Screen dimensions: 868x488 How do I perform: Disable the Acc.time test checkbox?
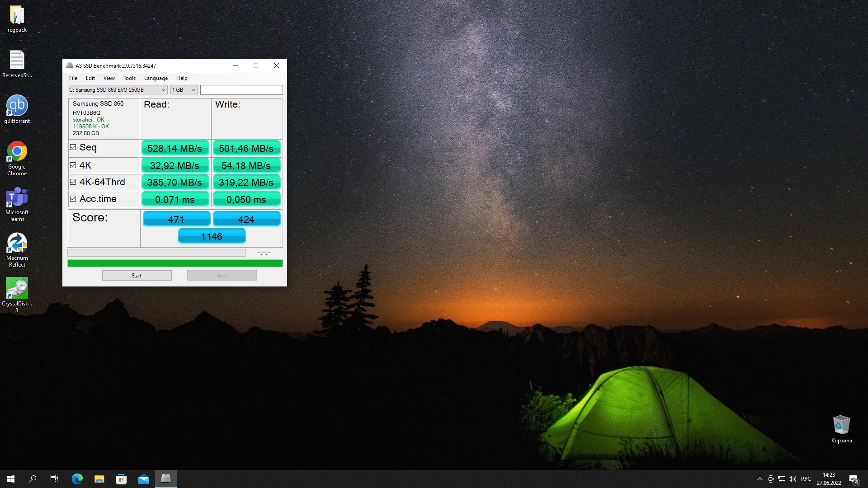[x=73, y=199]
